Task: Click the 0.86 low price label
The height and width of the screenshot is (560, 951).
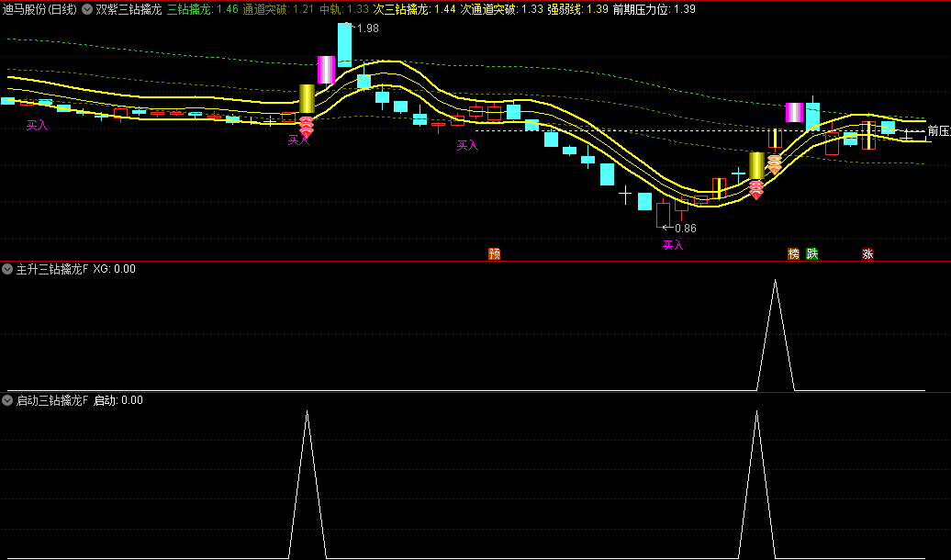Action: coord(685,229)
